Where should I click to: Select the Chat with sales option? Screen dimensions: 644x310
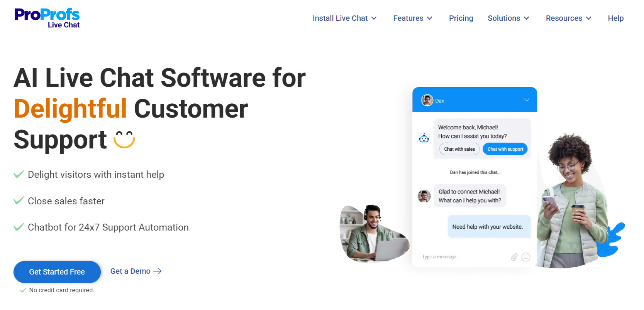[x=459, y=149]
